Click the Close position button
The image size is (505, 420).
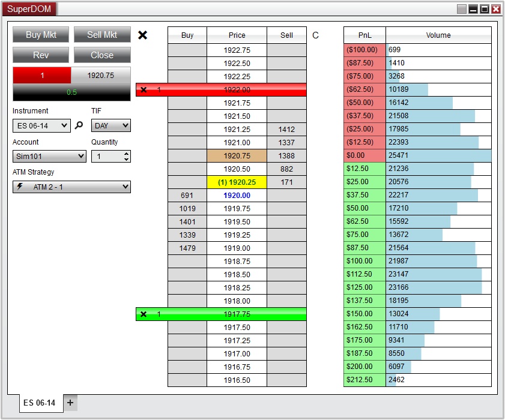(102, 55)
